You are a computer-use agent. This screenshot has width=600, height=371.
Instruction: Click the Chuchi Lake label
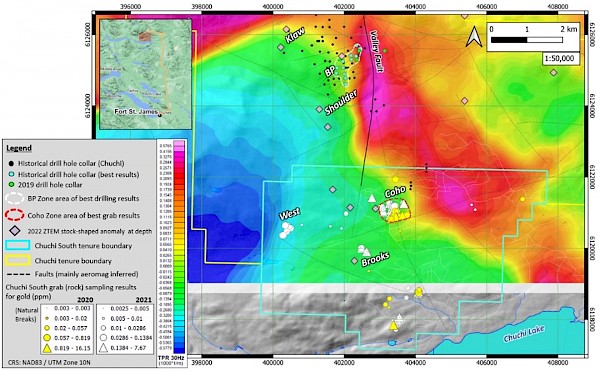(x=523, y=334)
